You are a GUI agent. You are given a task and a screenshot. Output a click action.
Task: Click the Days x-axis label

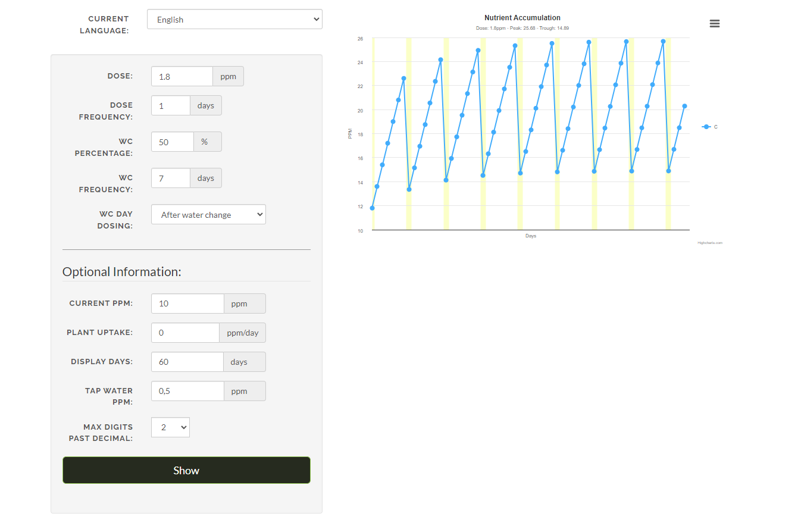click(531, 236)
